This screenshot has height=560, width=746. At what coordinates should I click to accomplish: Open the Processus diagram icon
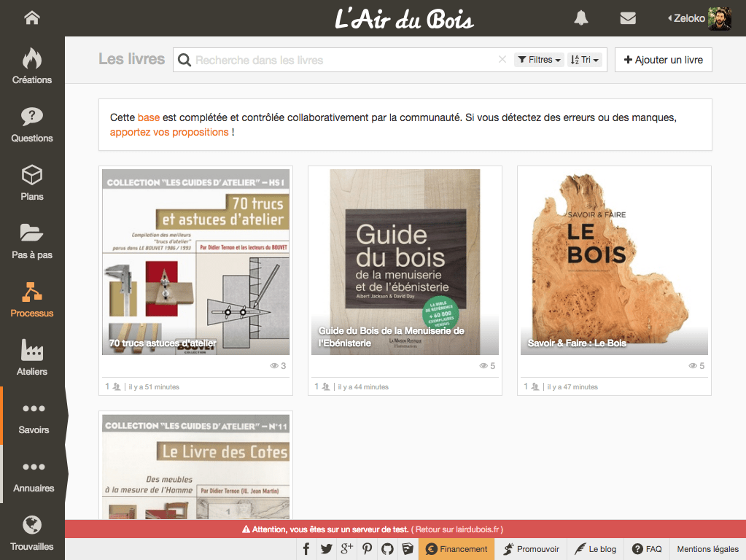coord(32,292)
